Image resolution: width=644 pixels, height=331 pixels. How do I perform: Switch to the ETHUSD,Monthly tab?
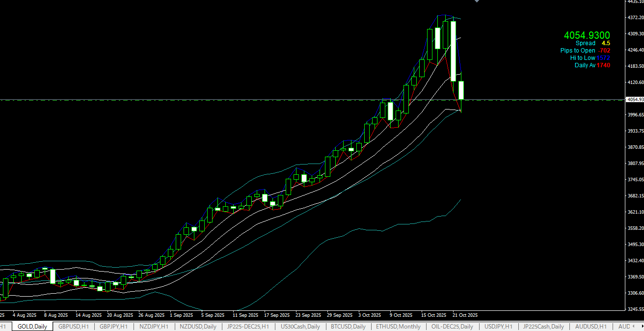pos(398,327)
